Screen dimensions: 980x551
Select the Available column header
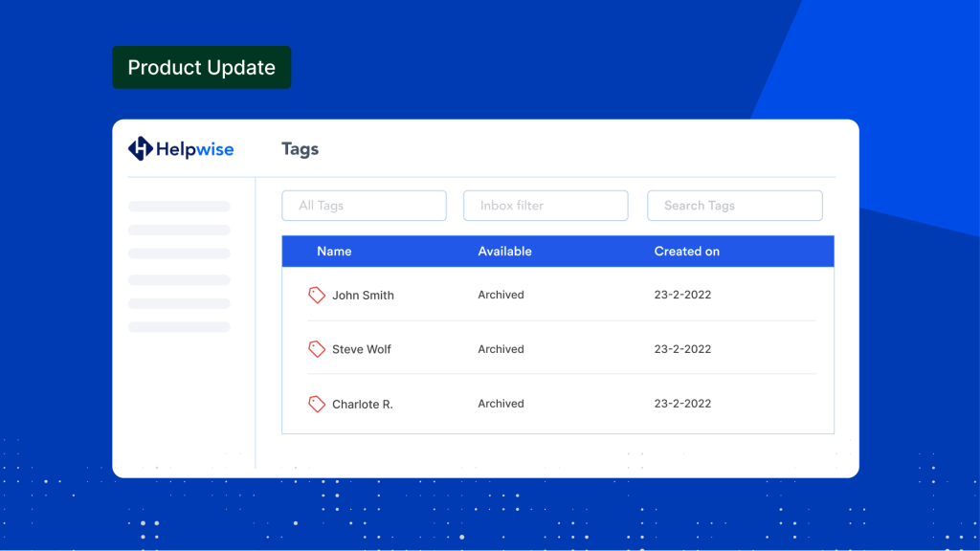pyautogui.click(x=504, y=251)
